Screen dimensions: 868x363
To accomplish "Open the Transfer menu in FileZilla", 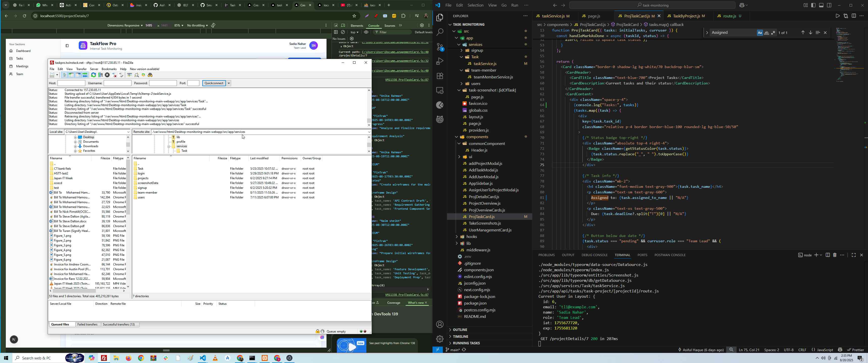I will click(x=81, y=69).
